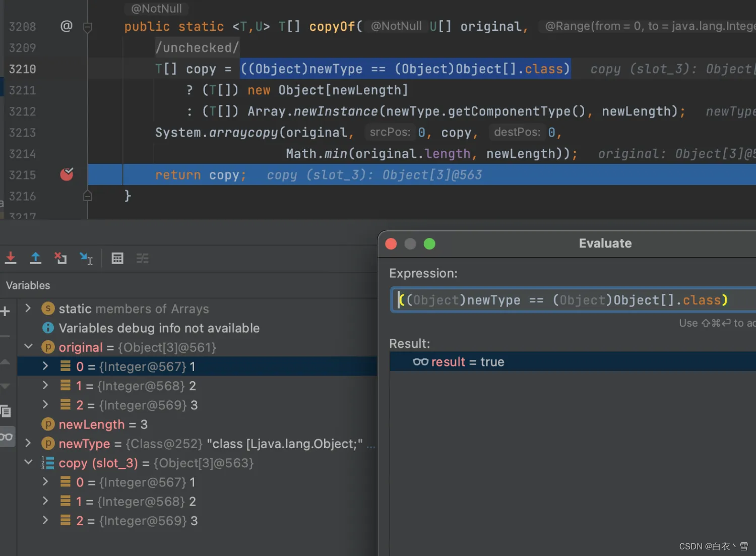The image size is (756, 556).
Task: Close the Evaluate window with red button
Action: pyautogui.click(x=391, y=244)
